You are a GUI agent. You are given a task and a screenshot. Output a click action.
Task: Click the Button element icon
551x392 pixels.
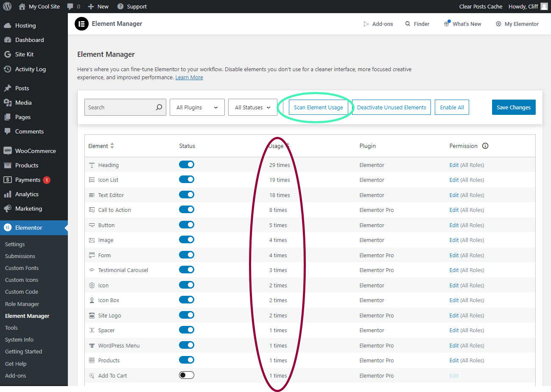92,225
